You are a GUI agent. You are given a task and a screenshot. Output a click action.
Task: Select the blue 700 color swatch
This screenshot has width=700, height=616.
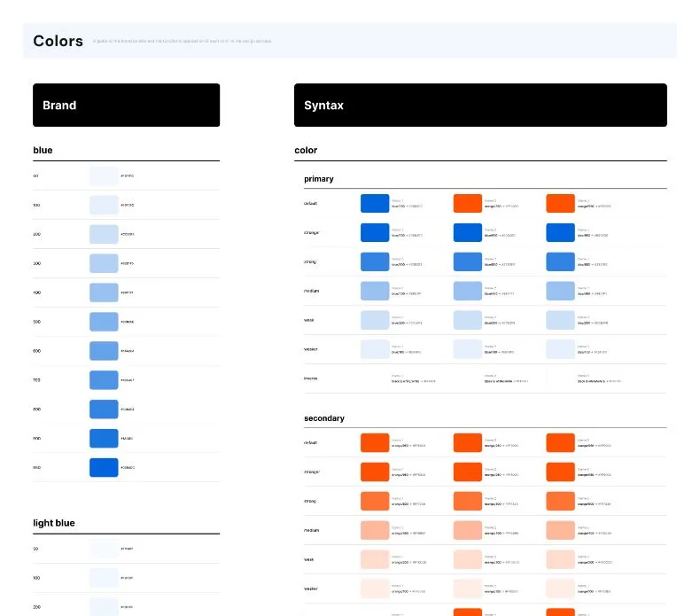(104, 380)
